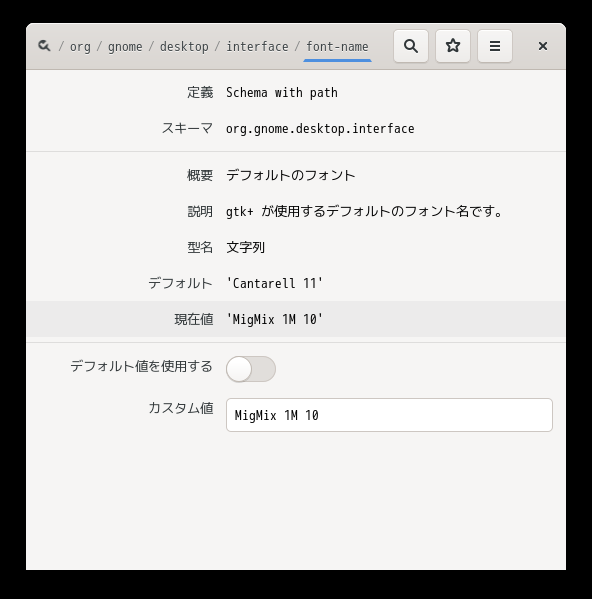Click the description text starting with gtk+

pyautogui.click(x=364, y=211)
